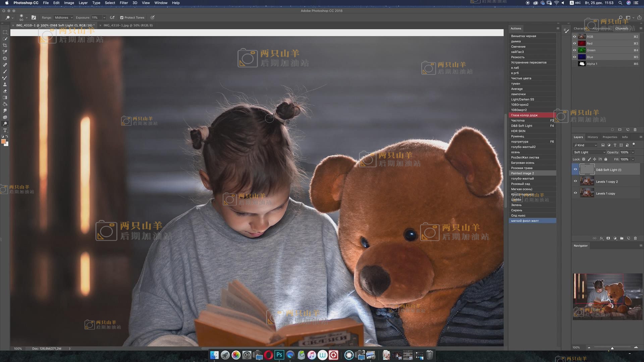Select the D&B Soft Light action
Screen dimensions: 644x362
(x=522, y=126)
